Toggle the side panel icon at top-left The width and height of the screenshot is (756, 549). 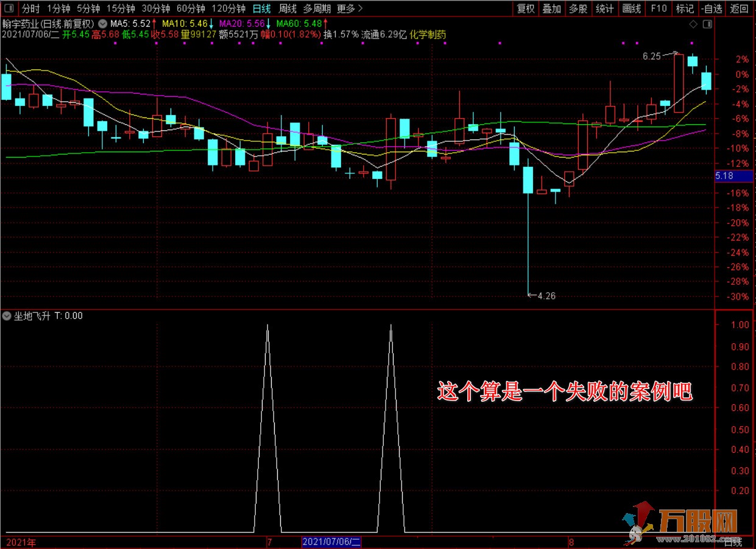(x=9, y=9)
